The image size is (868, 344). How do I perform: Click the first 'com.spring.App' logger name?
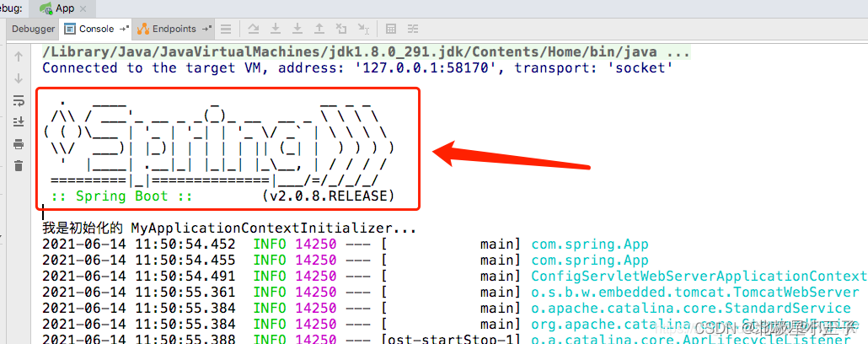(x=590, y=245)
